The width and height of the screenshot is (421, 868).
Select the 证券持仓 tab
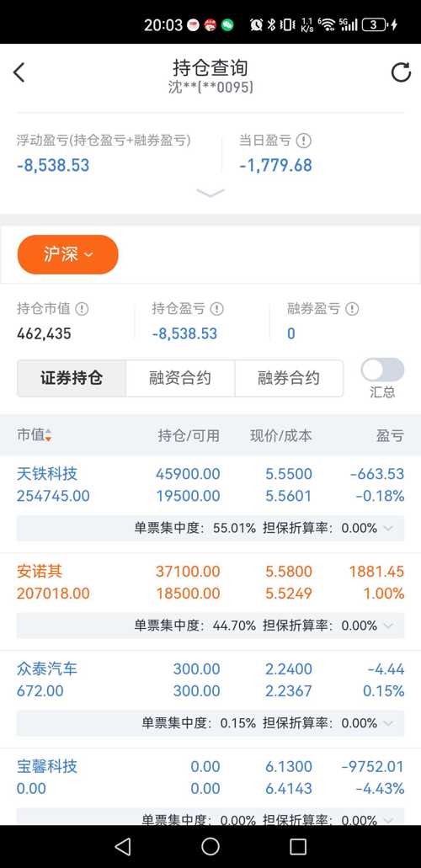tap(72, 379)
